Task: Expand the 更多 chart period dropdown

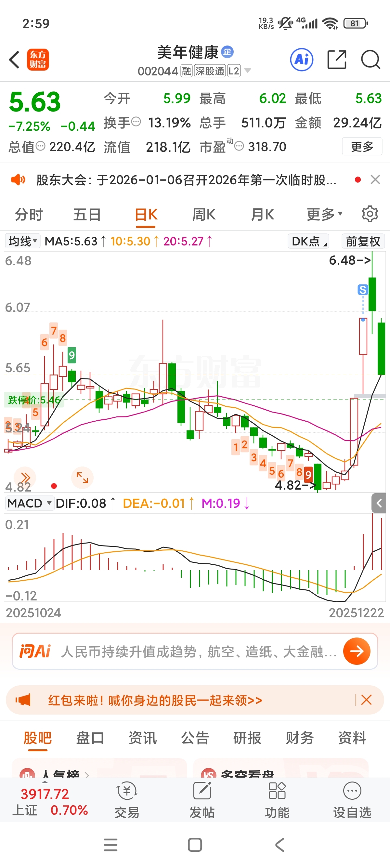Action: (324, 214)
